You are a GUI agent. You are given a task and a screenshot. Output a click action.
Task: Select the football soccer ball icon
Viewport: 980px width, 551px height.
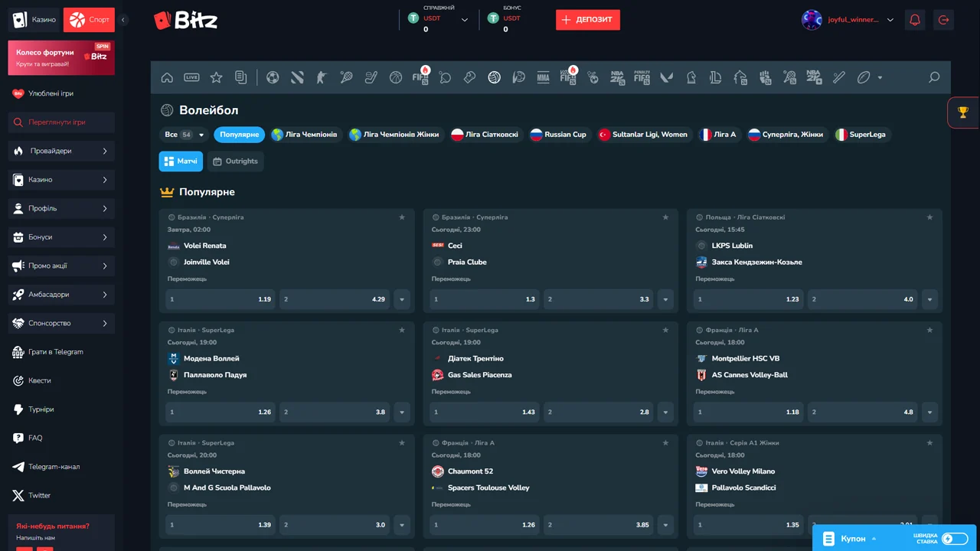coord(273,77)
